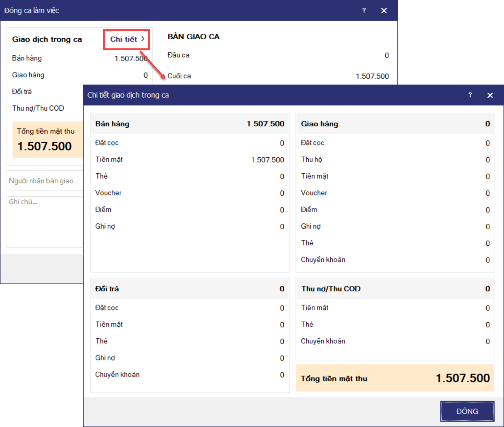Select Thu nợ/Thu COD section header in detail dialog
The width and height of the screenshot is (504, 427).
(x=395, y=288)
